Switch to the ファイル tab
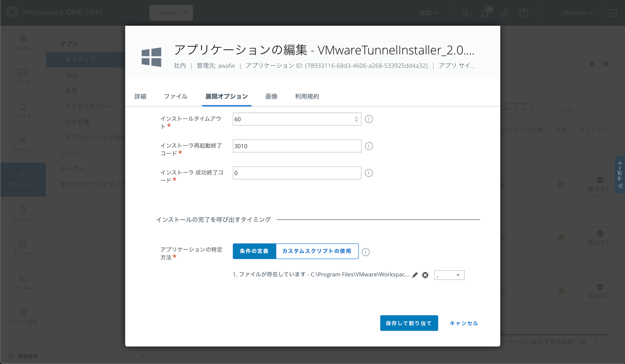Image resolution: width=625 pixels, height=364 pixels. coord(175,96)
